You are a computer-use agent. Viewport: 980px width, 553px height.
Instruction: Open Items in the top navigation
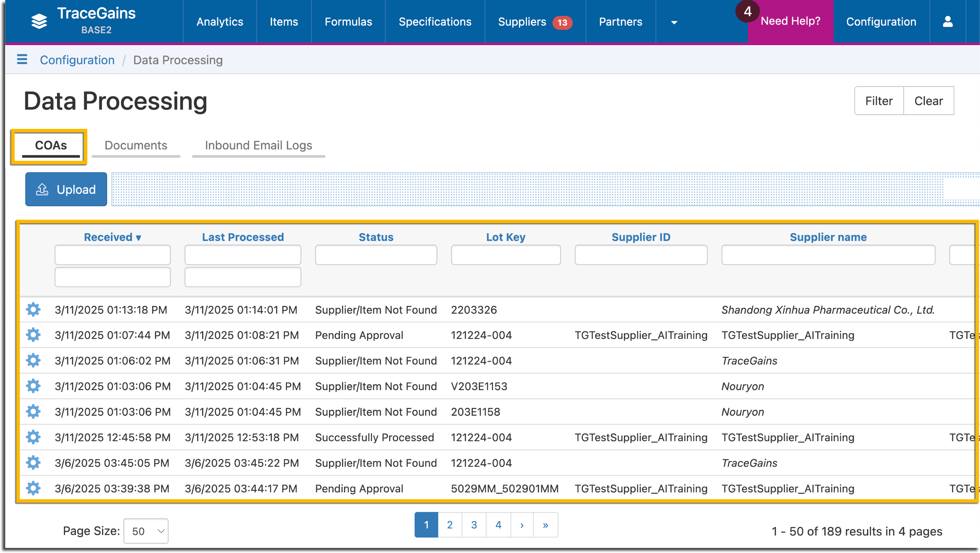coord(284,22)
